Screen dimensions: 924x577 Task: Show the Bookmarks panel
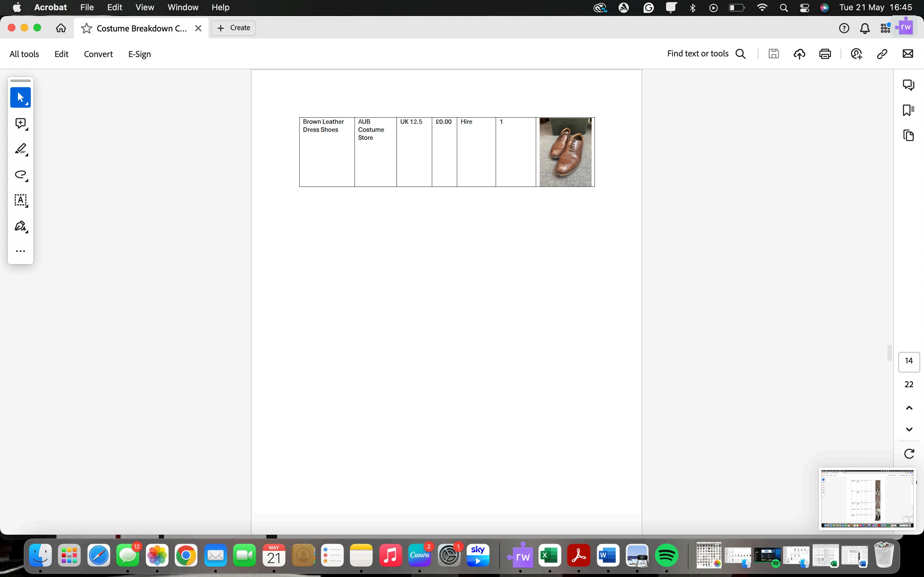click(x=908, y=110)
